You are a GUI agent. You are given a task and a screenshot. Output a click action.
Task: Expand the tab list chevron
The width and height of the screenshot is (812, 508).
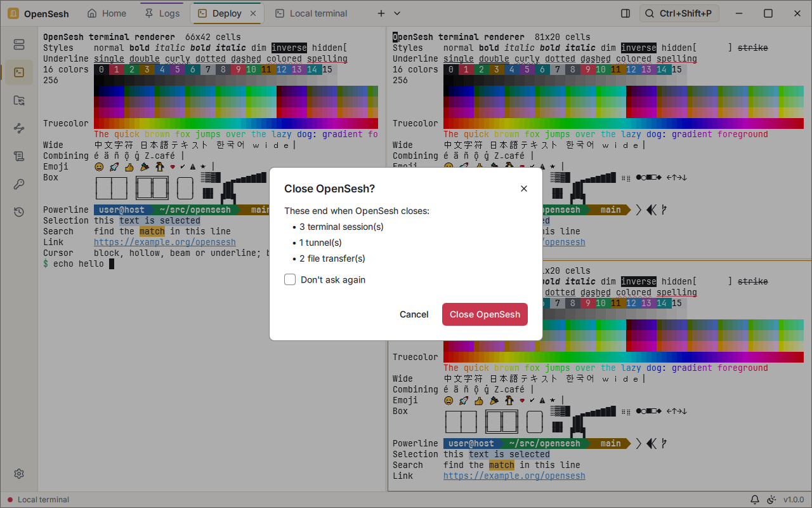397,13
